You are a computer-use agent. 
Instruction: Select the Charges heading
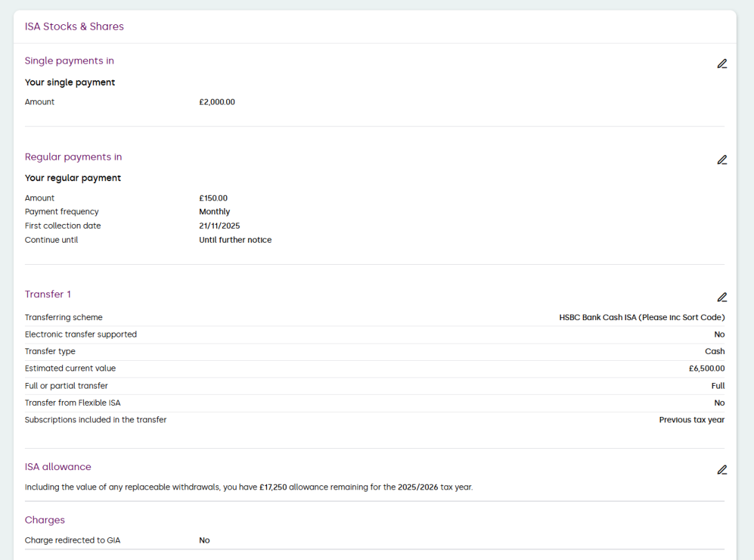click(45, 520)
